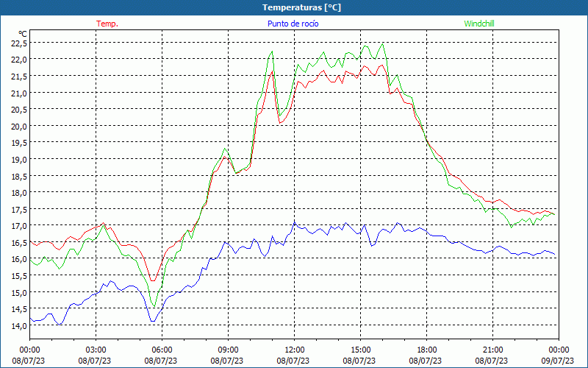Image resolution: width=588 pixels, height=368 pixels.
Task: Click the 14,0 y-axis value
Action: (x=19, y=325)
